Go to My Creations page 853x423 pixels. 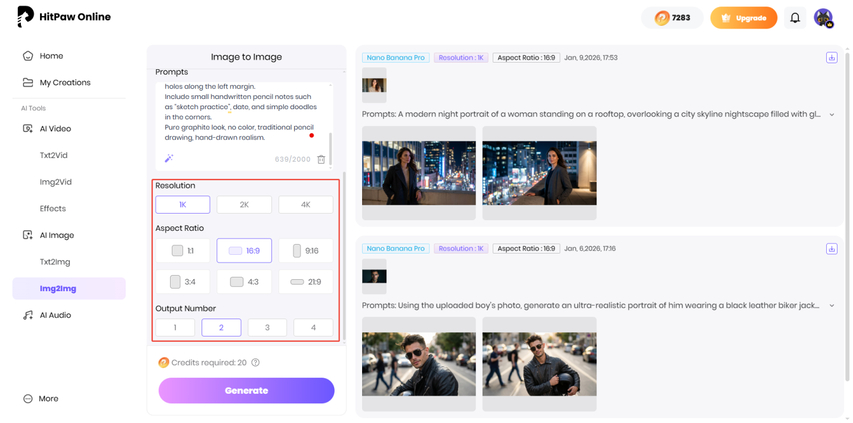coord(65,82)
